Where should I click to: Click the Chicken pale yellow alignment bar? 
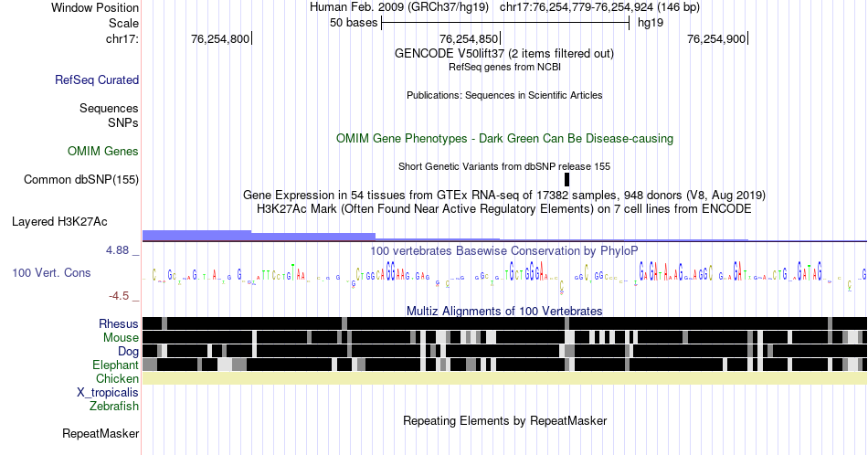(504, 378)
